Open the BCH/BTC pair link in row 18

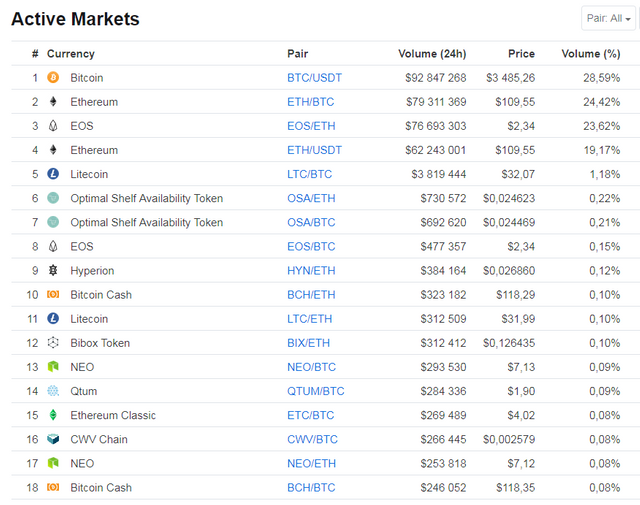point(311,487)
